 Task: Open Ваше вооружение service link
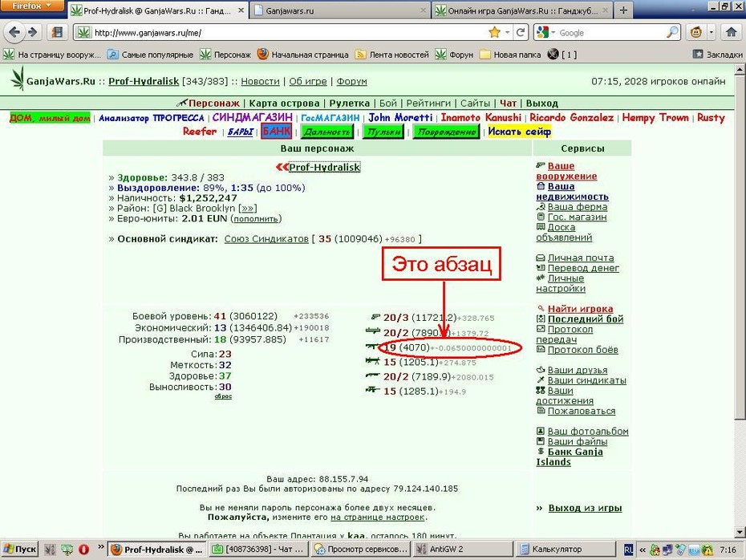coord(566,171)
